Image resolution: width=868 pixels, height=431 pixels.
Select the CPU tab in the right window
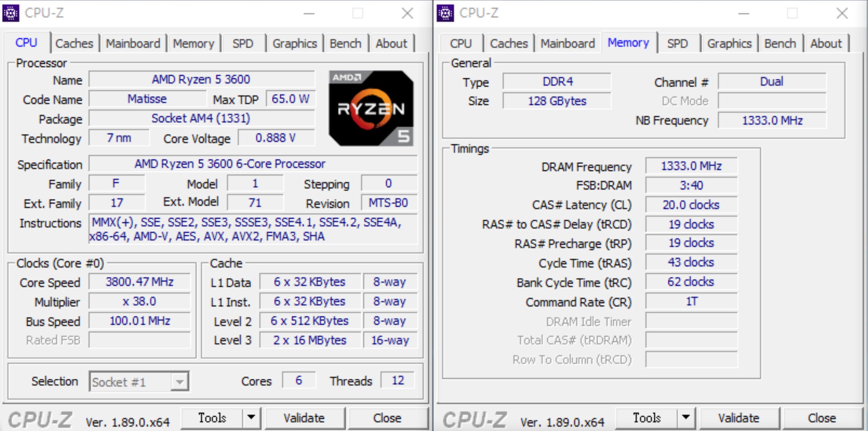click(461, 43)
